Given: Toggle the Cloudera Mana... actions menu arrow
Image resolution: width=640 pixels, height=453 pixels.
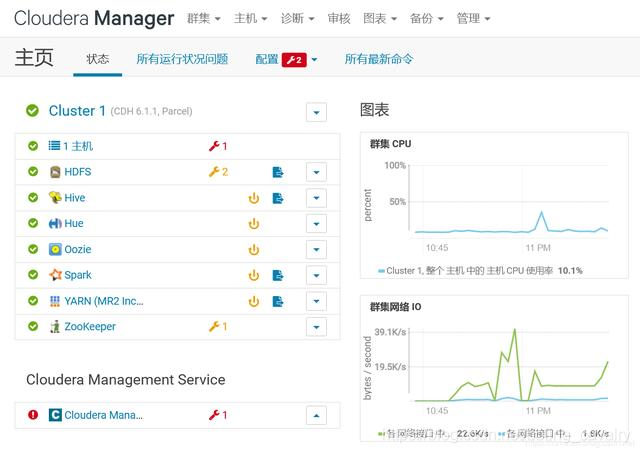Looking at the screenshot, I should click(316, 415).
